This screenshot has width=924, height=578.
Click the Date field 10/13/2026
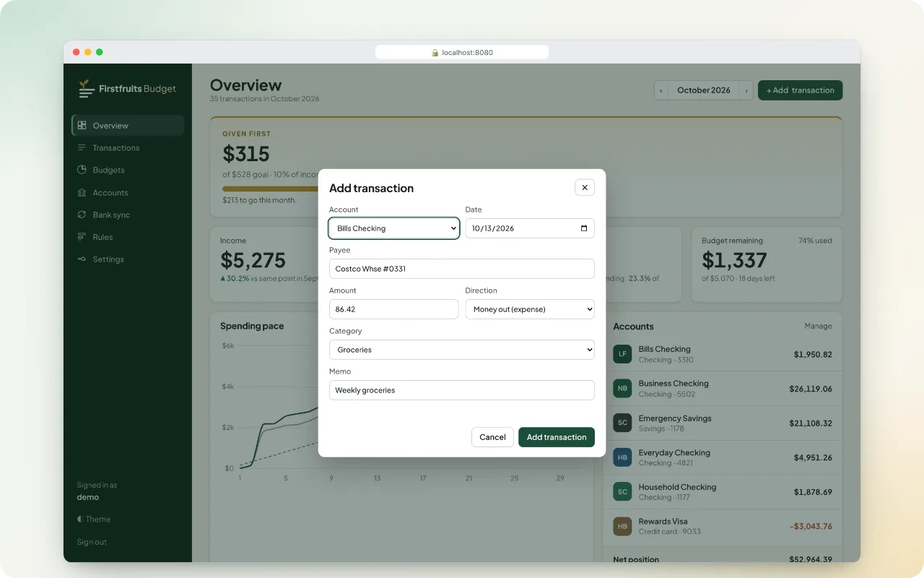[530, 228]
